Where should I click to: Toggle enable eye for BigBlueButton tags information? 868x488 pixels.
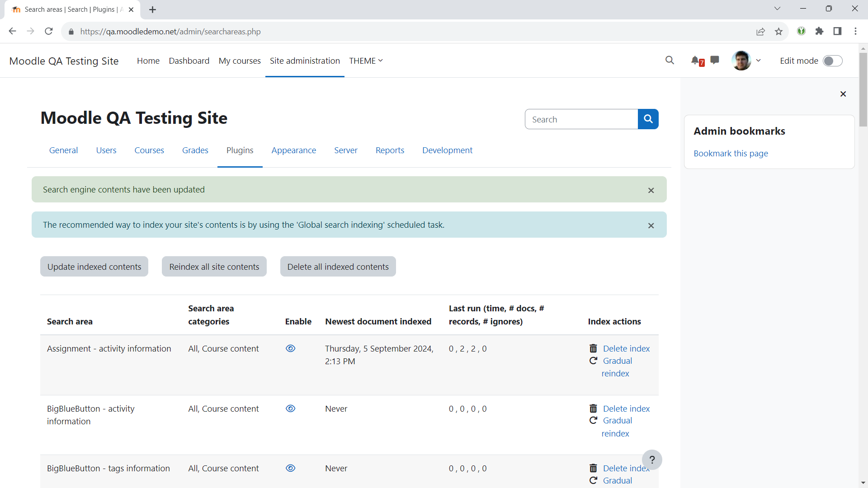(x=291, y=468)
